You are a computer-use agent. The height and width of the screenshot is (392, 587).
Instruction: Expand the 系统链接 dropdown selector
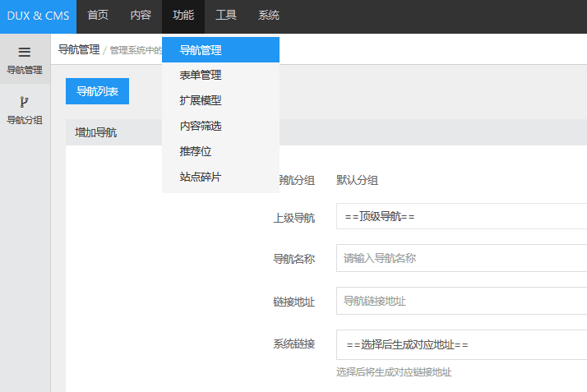coord(461,344)
